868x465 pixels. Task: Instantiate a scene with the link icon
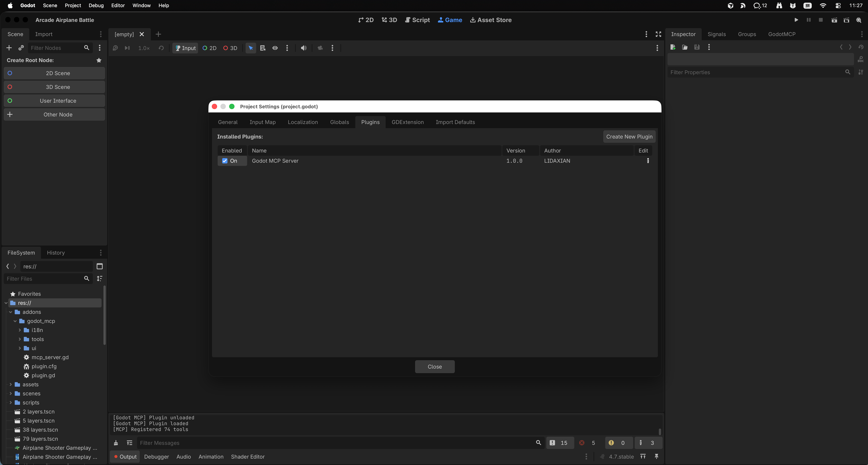(21, 48)
